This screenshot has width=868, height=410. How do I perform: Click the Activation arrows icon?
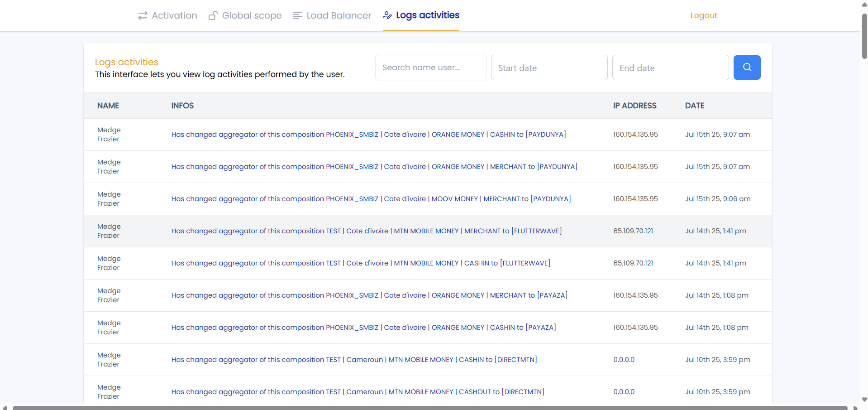pyautogui.click(x=143, y=16)
